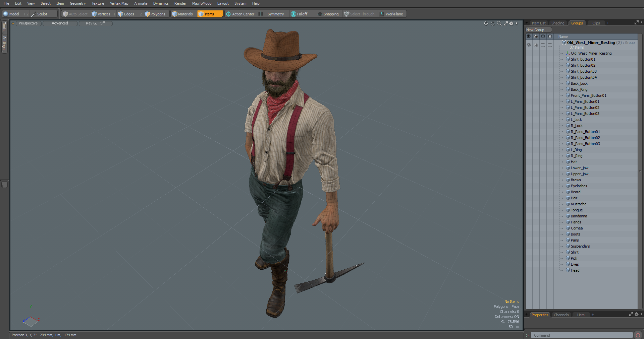Viewport: 644px width, 339px height.
Task: Click New Group button
Action: point(538,30)
